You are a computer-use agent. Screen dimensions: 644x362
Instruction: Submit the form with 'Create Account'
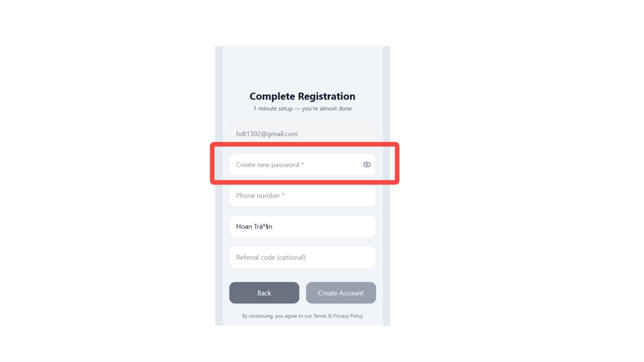[x=341, y=293]
